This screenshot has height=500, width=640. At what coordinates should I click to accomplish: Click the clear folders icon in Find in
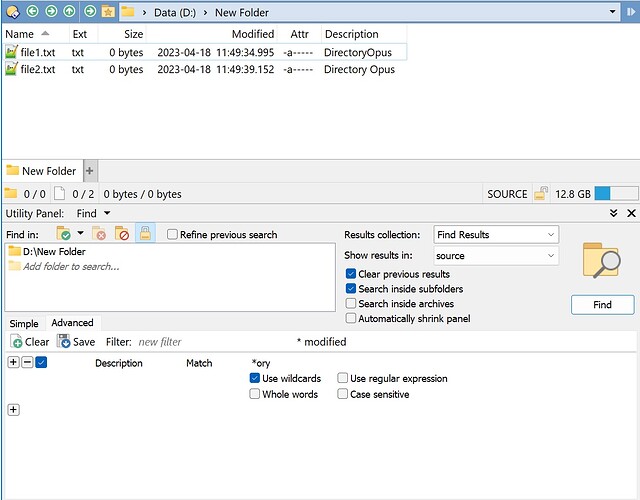click(x=122, y=233)
